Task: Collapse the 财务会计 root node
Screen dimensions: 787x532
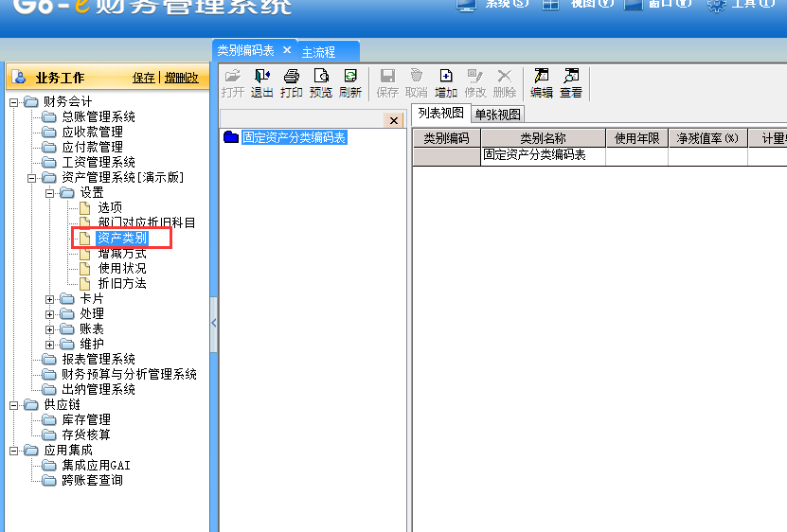Action: (x=14, y=102)
